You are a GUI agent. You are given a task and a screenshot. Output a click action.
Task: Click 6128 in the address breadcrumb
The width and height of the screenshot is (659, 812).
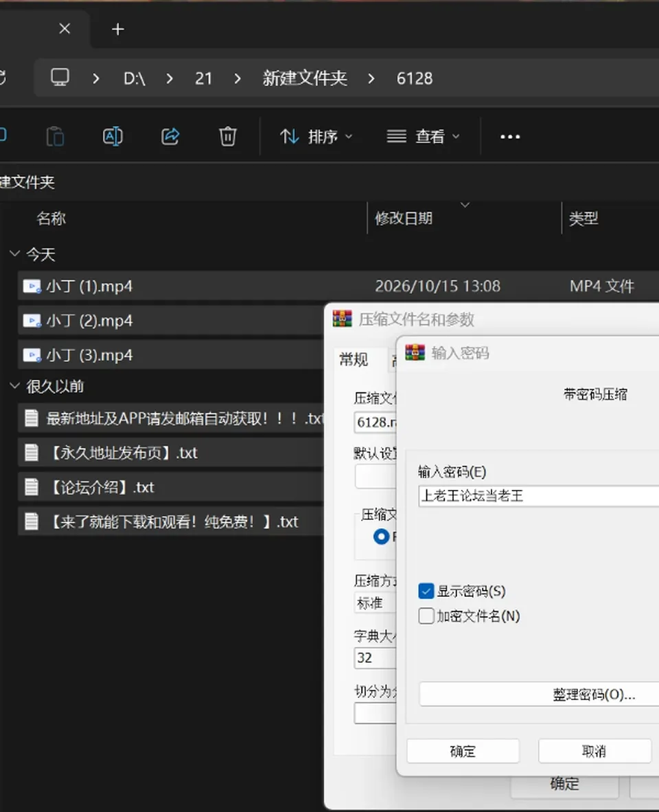[415, 78]
